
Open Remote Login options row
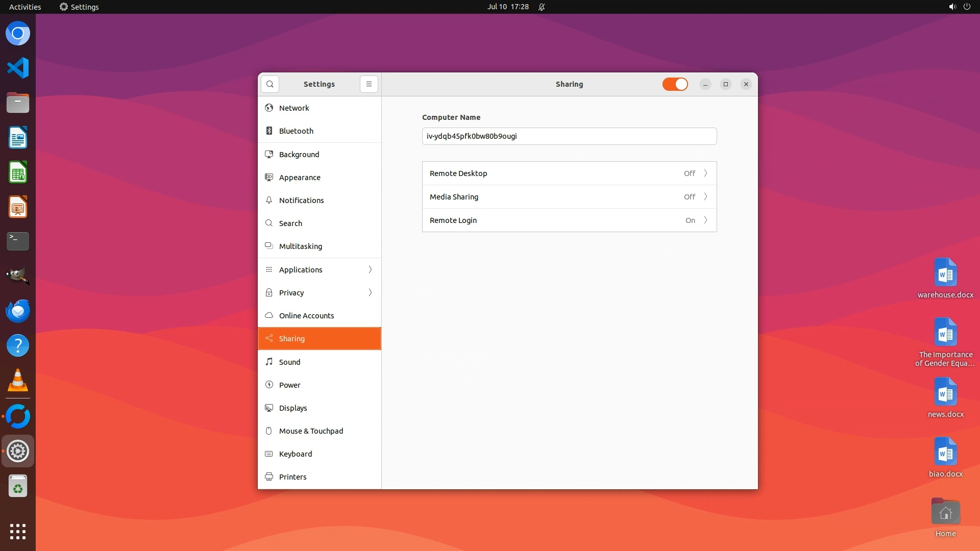(x=569, y=220)
